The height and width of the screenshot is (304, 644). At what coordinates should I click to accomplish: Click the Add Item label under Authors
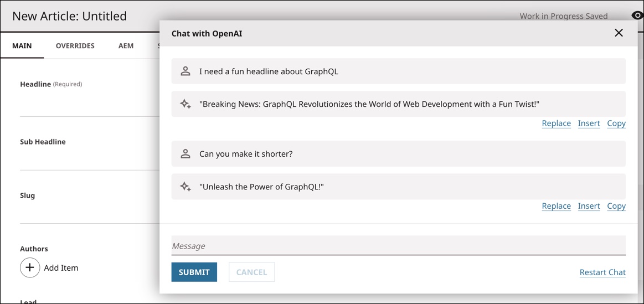[61, 268]
